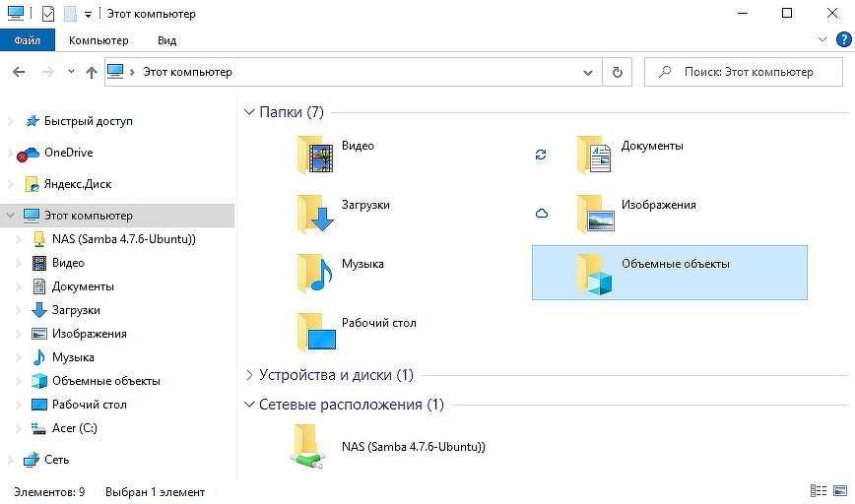855x504 pixels.
Task: Select Яндекс.Диск in the sidebar
Action: [77, 184]
